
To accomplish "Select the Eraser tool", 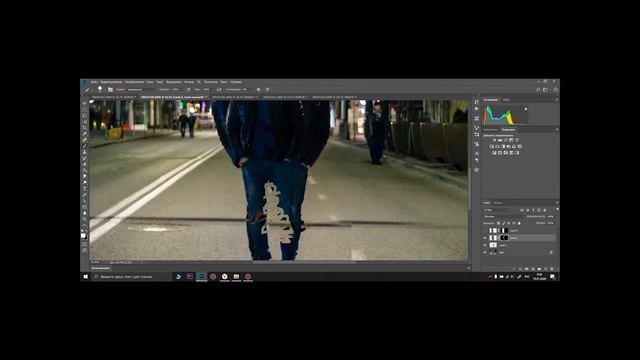I will 84,164.
